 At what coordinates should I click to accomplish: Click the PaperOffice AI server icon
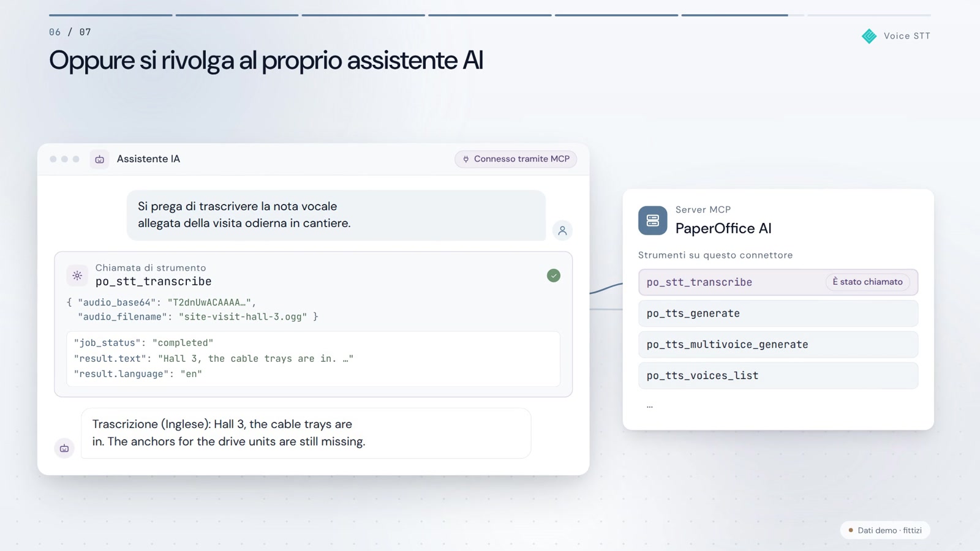coord(652,220)
